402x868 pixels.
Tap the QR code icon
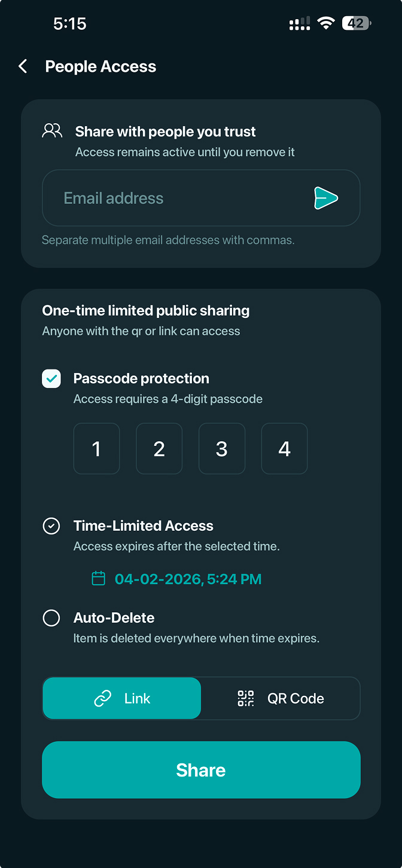(246, 698)
